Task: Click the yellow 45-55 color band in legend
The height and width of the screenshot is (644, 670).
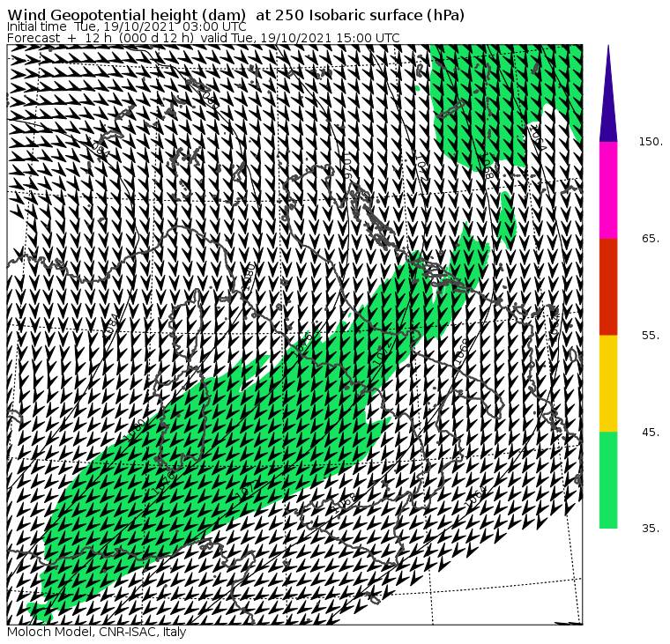Action: pyautogui.click(x=608, y=383)
